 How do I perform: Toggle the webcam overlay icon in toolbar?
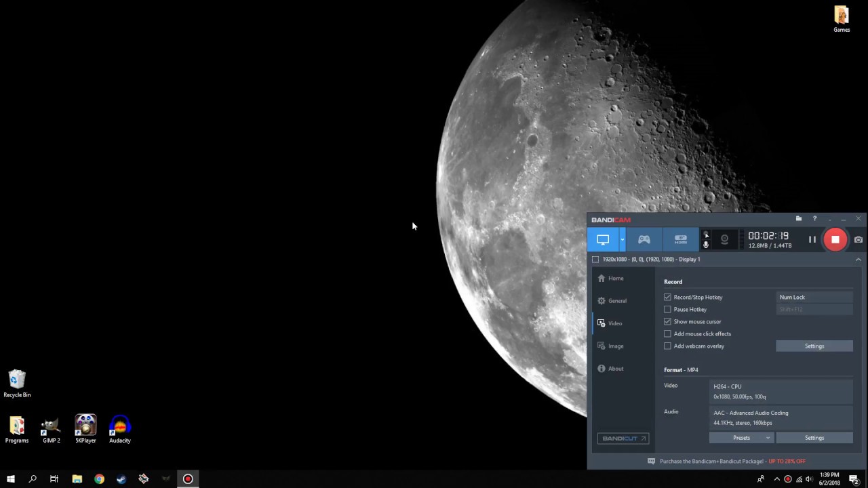pos(724,239)
